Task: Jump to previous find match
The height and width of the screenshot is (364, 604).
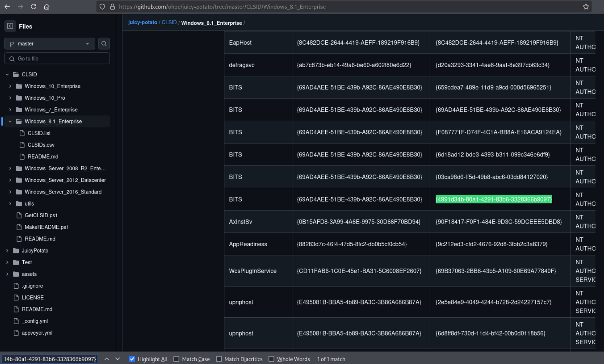Action: point(107,359)
